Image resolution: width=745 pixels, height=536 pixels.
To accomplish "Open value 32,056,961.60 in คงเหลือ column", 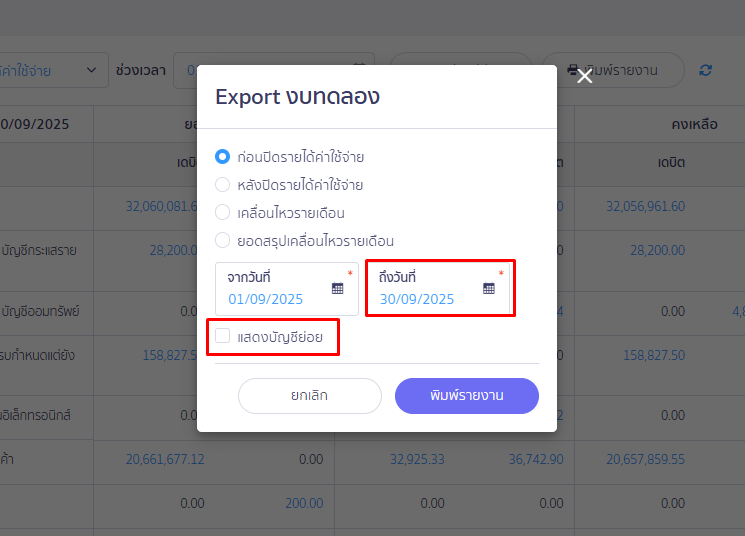I will (645, 206).
